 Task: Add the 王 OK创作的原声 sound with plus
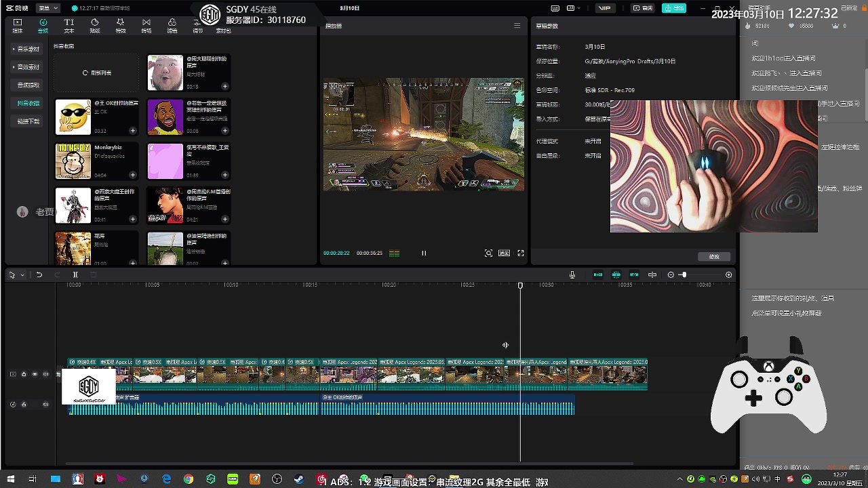(x=132, y=130)
